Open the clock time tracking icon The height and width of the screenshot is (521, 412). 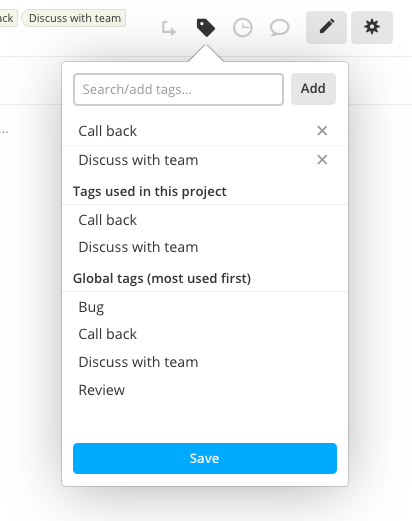(x=242, y=28)
